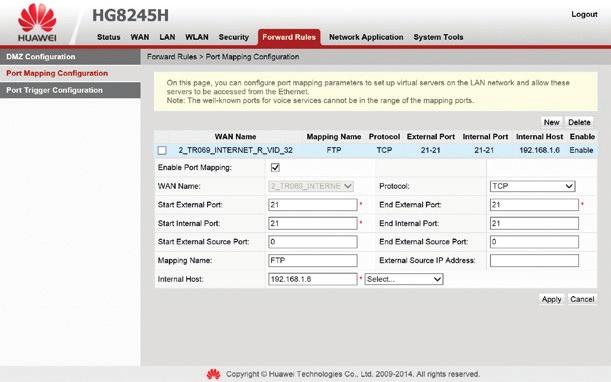
Task: Open DMZ Configuration in the sidebar
Action: tap(70, 57)
